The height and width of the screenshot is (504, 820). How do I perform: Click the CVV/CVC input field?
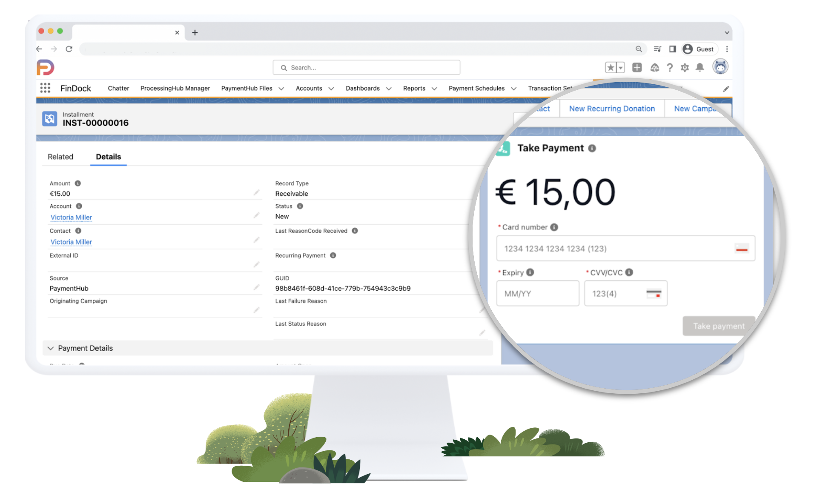[625, 293]
